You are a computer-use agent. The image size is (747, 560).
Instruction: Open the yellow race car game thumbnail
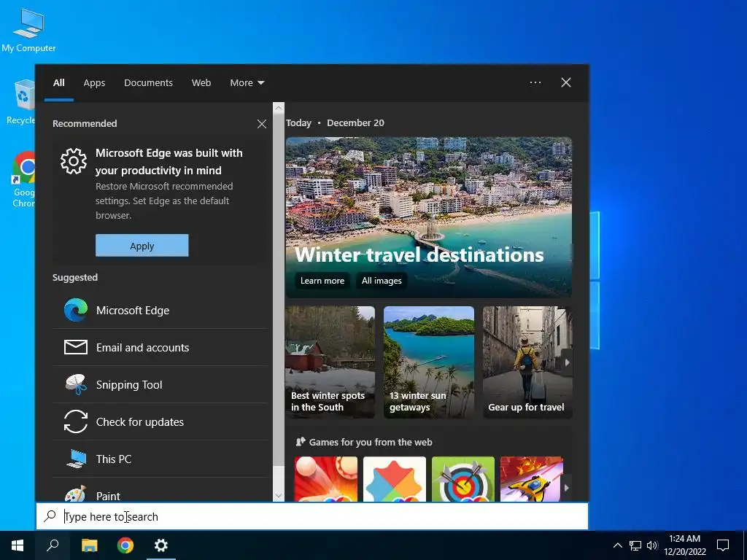click(x=532, y=479)
